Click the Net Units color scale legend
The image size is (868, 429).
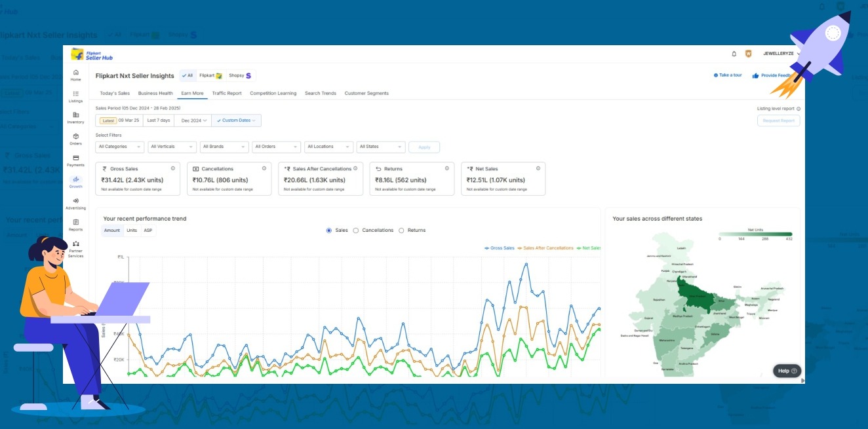(755, 234)
